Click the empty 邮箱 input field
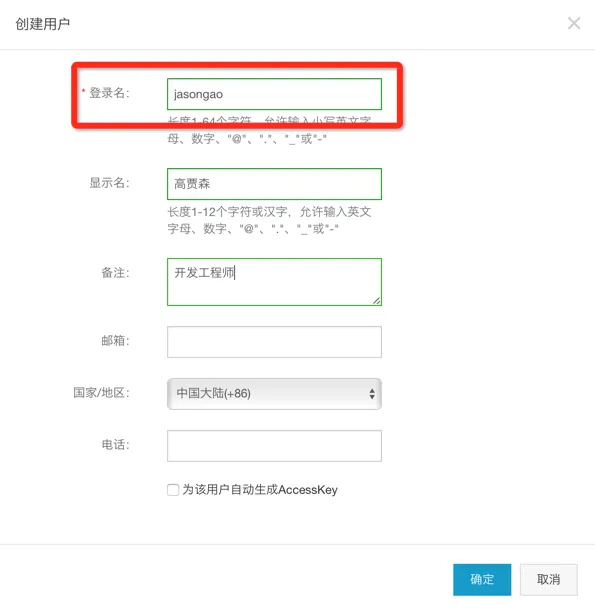 coord(274,342)
